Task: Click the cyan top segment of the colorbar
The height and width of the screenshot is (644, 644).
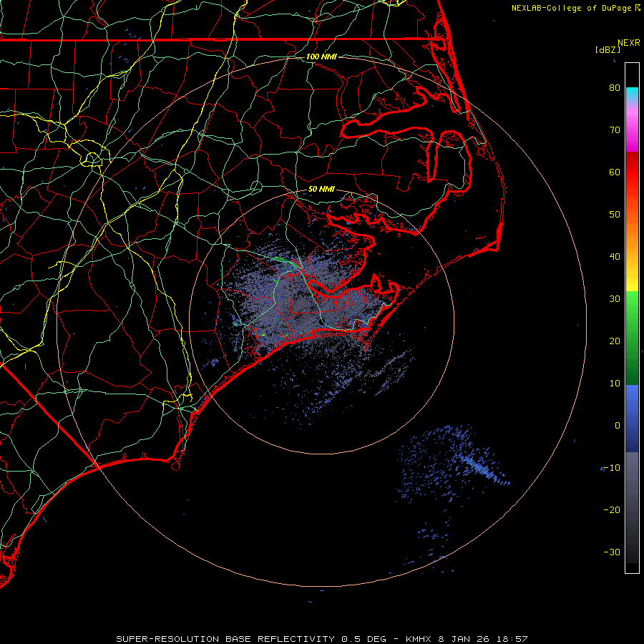Action: click(x=632, y=94)
